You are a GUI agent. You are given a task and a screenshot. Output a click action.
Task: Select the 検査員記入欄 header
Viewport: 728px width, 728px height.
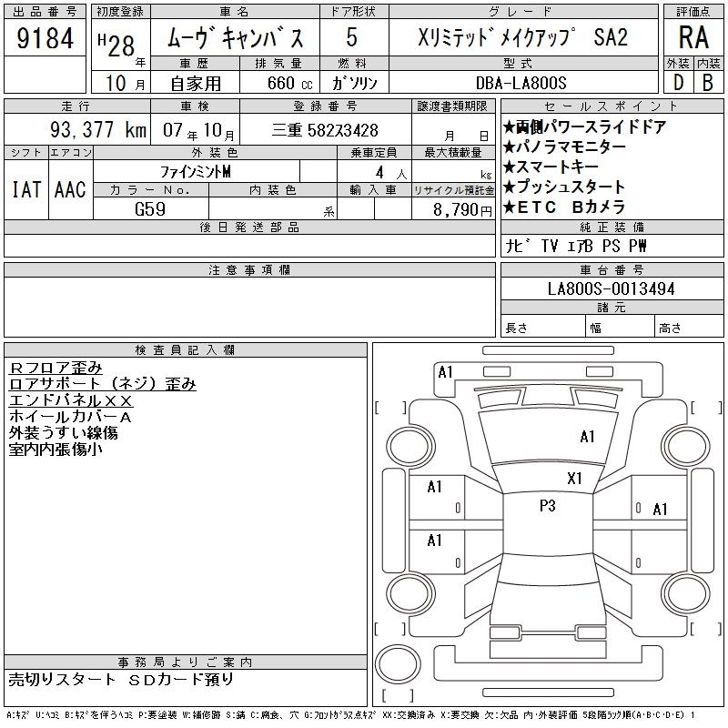[x=186, y=350]
